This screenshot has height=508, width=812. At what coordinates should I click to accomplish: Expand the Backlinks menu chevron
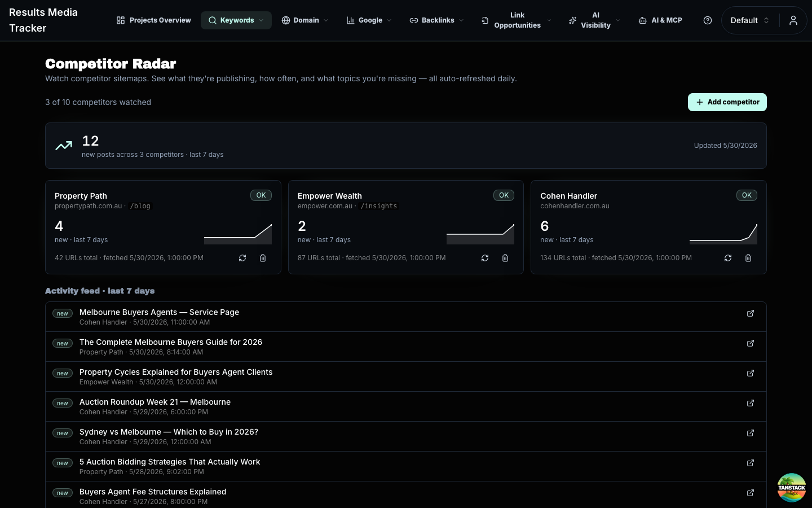coord(461,20)
